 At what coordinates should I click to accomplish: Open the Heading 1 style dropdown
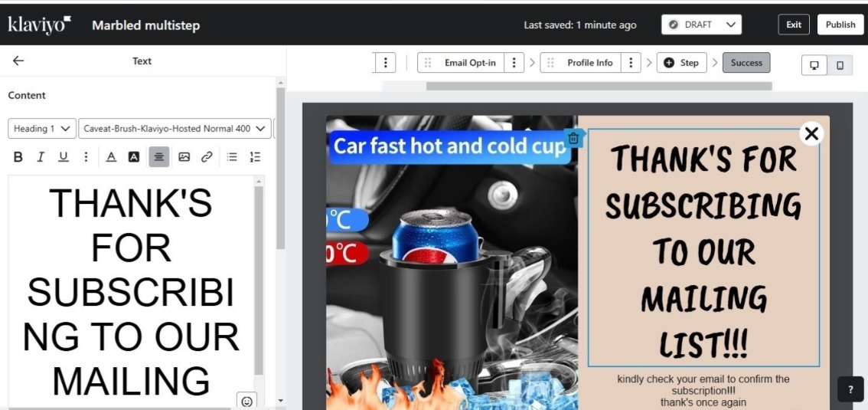pos(42,129)
